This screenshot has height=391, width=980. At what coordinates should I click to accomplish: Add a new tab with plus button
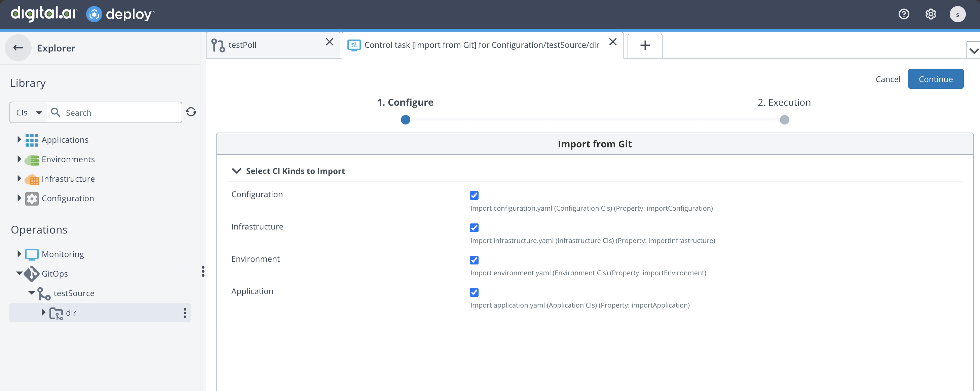[645, 46]
